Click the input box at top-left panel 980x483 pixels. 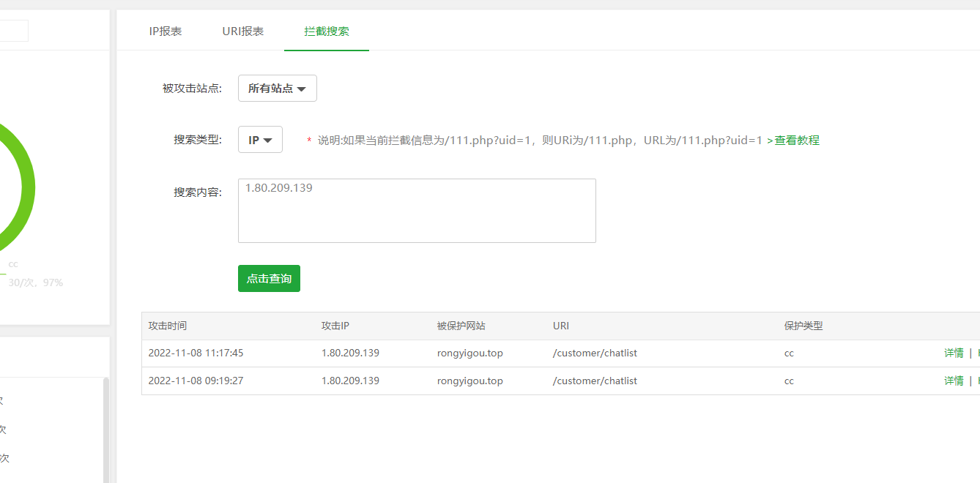[x=14, y=31]
